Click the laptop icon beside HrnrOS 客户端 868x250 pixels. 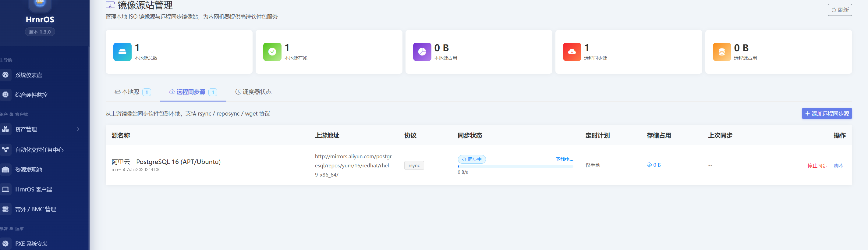pos(5,189)
